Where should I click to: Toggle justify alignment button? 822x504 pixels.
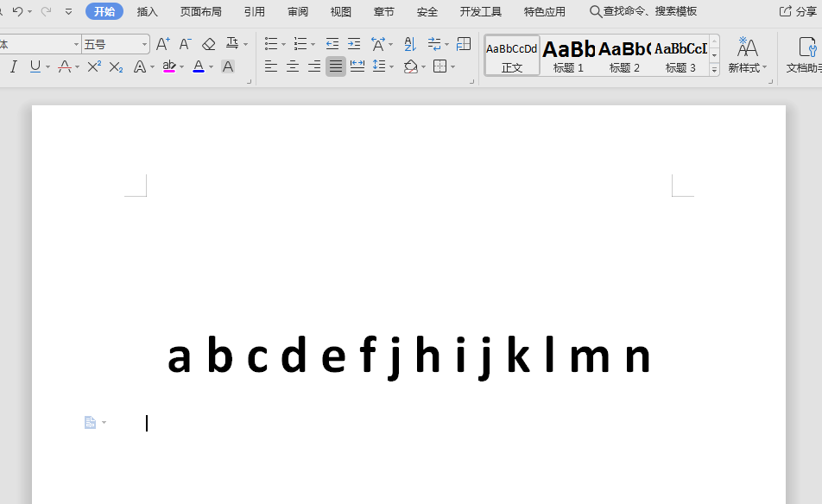[x=336, y=66]
